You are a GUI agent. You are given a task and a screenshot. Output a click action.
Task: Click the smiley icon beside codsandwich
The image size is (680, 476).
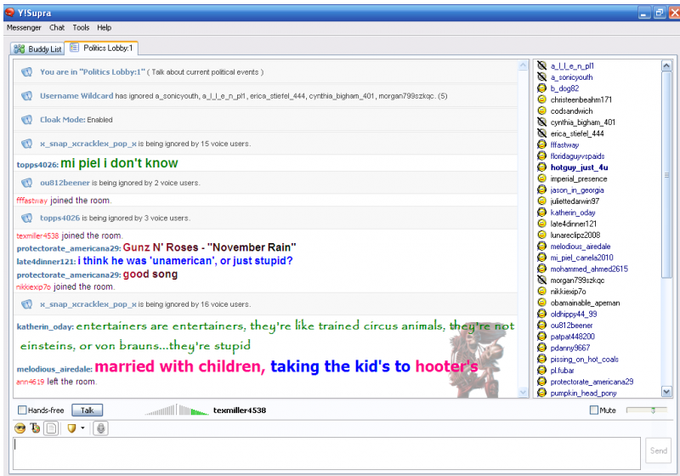pos(542,111)
